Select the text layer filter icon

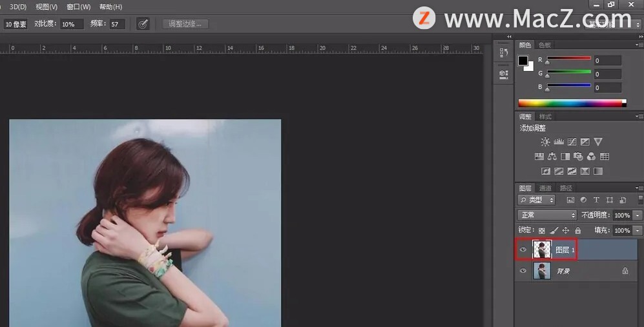click(596, 200)
